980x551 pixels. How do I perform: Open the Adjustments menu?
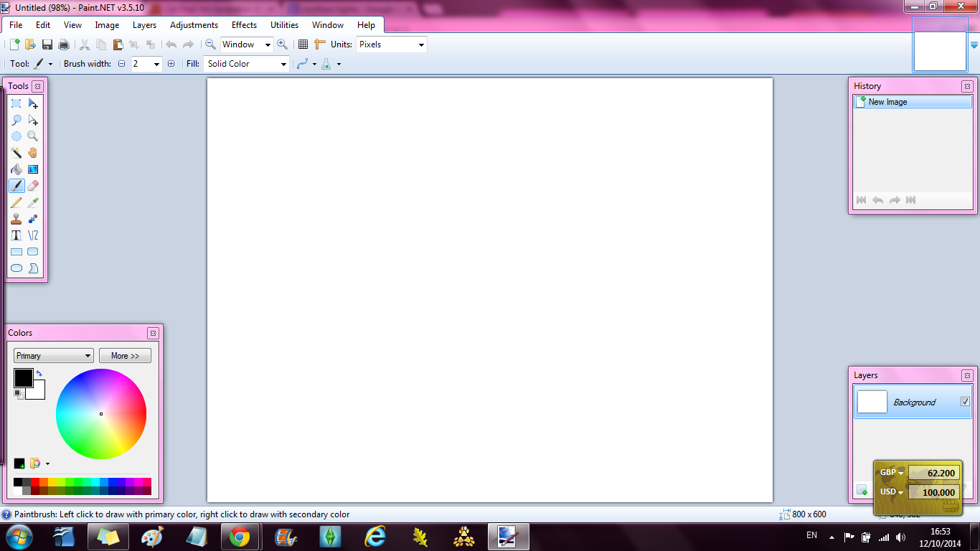click(x=194, y=25)
